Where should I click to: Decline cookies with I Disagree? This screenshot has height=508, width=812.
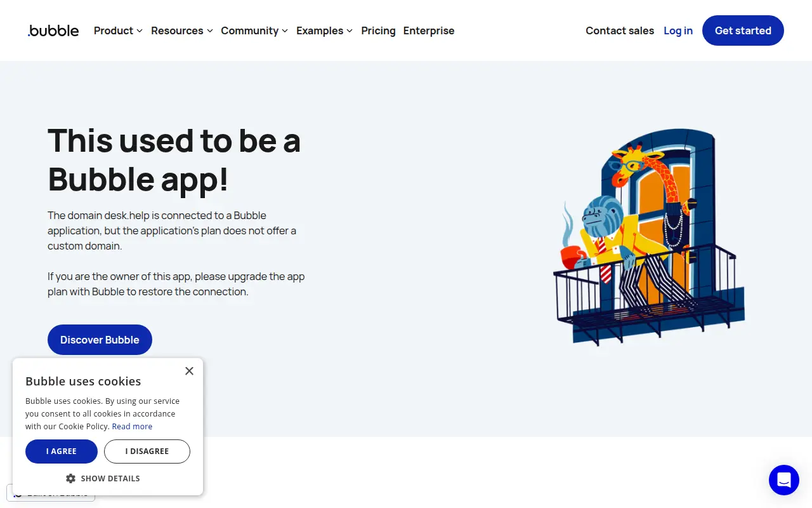click(x=147, y=451)
